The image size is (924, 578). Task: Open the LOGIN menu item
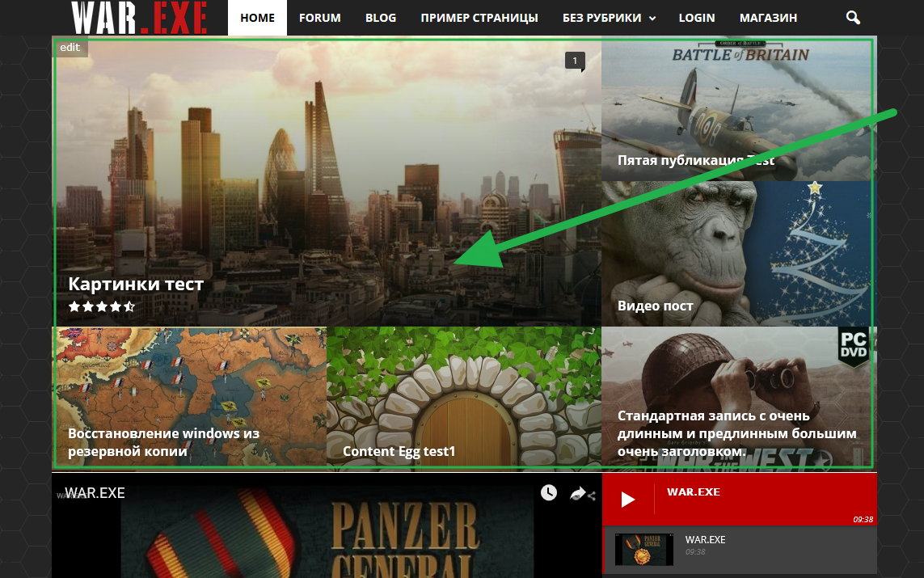pos(697,18)
